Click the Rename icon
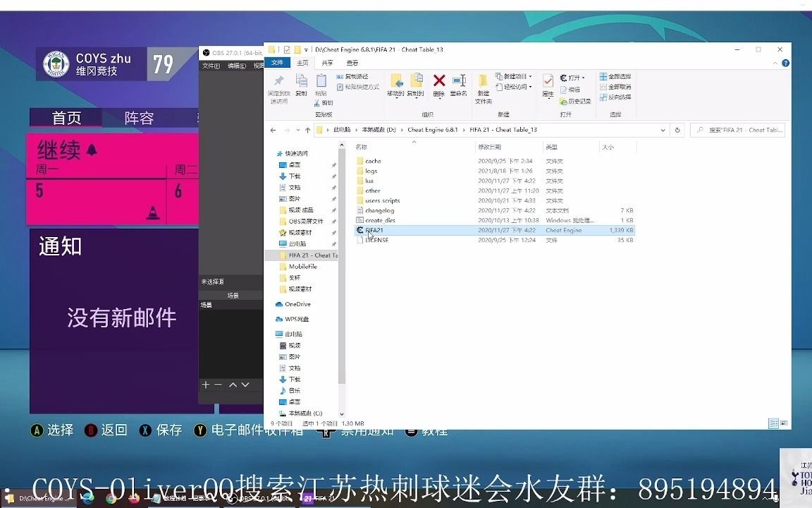The image size is (812, 508). tap(458, 85)
